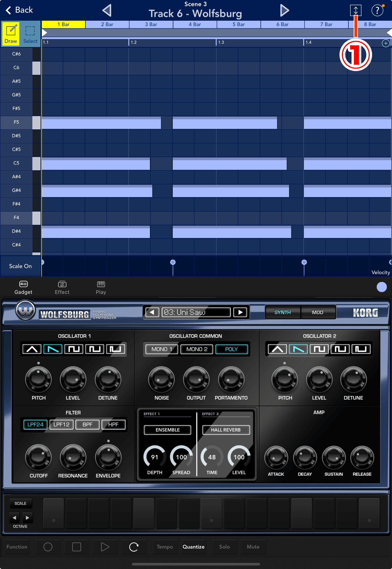
Task: Choose Oscillator 1 sawtooth waveform
Action: tap(53, 349)
